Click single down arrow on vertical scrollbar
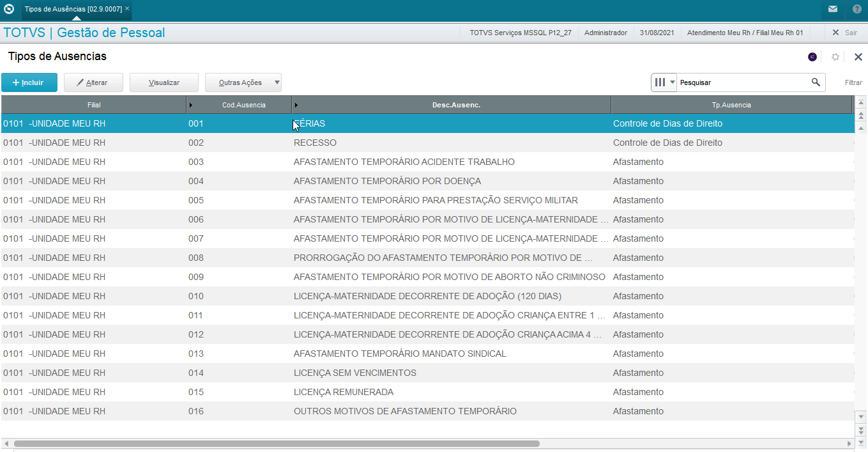This screenshot has height=452, width=868. [861, 416]
